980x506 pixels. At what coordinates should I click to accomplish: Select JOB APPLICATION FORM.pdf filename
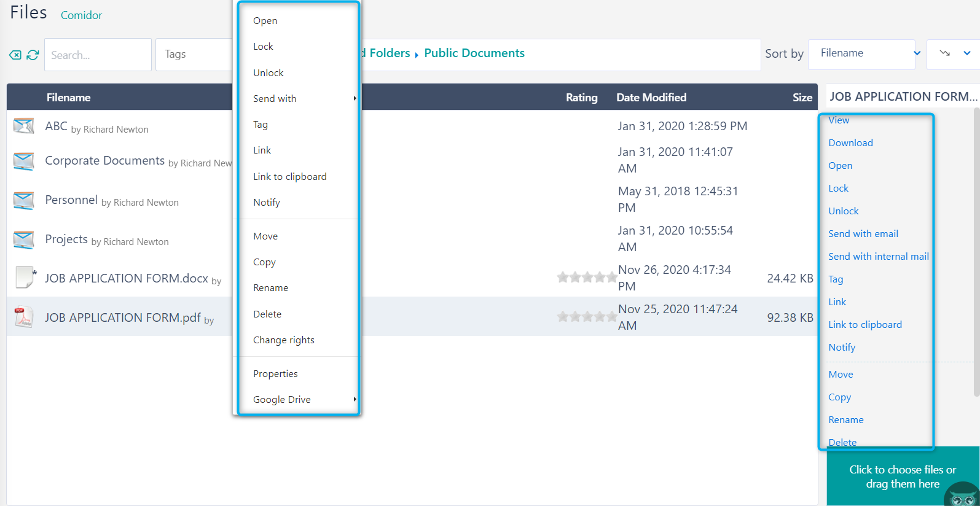point(123,317)
